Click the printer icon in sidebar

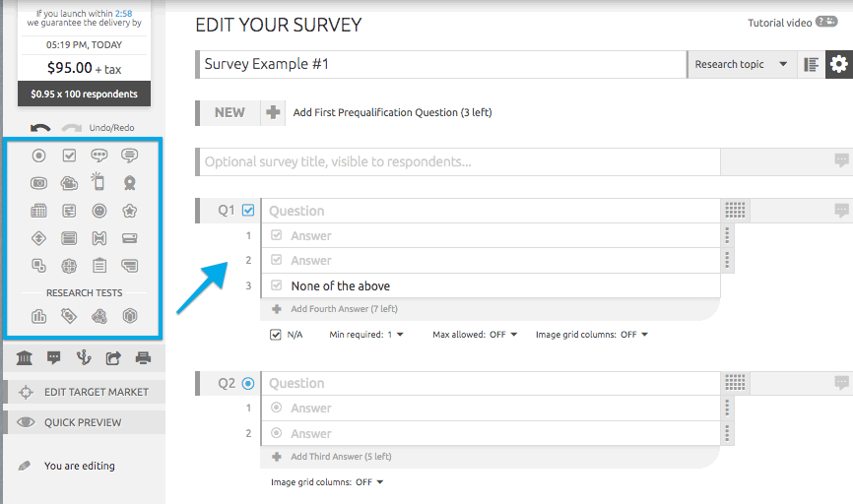(143, 357)
